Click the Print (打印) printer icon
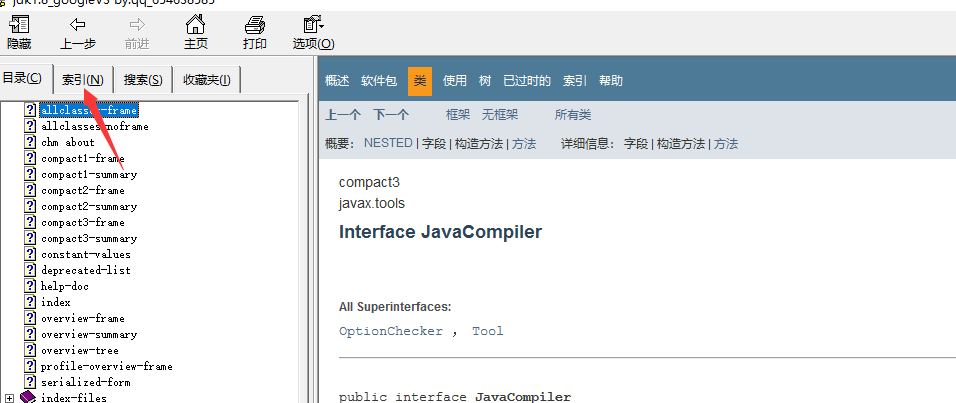Viewport: 956px width, 403px height. (x=255, y=24)
